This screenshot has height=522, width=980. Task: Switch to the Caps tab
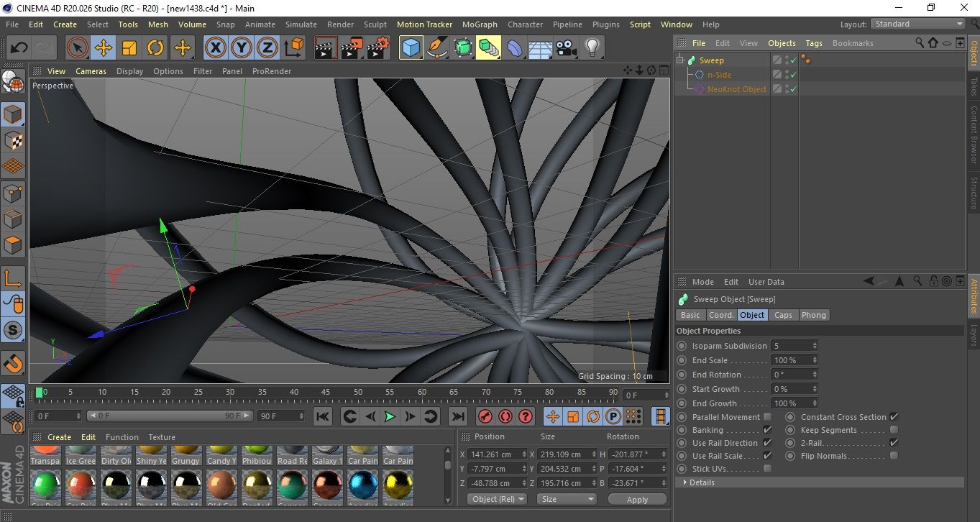point(783,315)
